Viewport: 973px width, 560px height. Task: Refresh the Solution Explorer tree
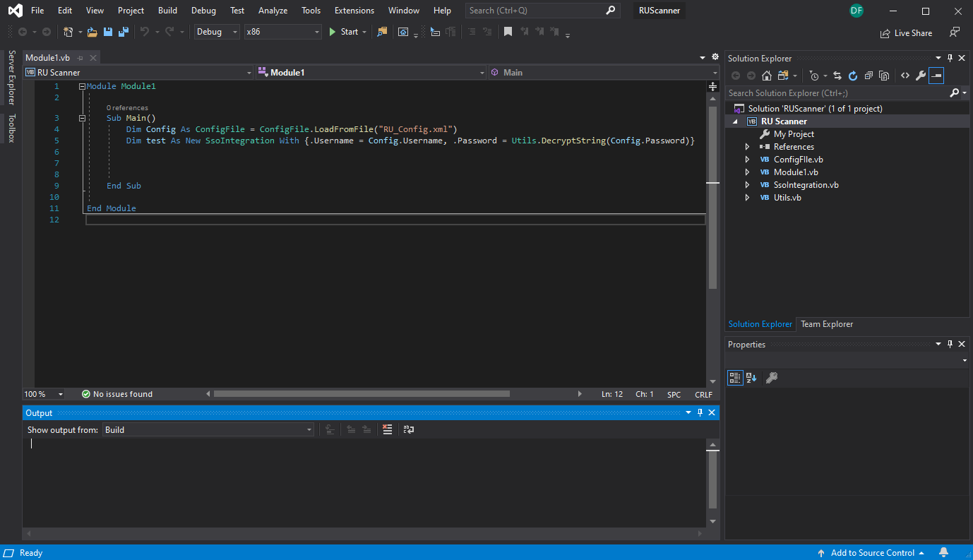(x=852, y=76)
